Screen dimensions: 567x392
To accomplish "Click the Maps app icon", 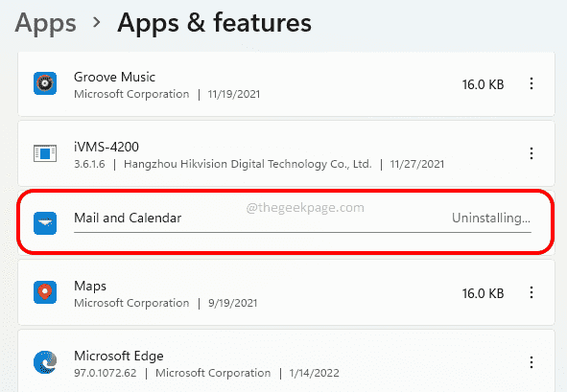I will point(45,292).
